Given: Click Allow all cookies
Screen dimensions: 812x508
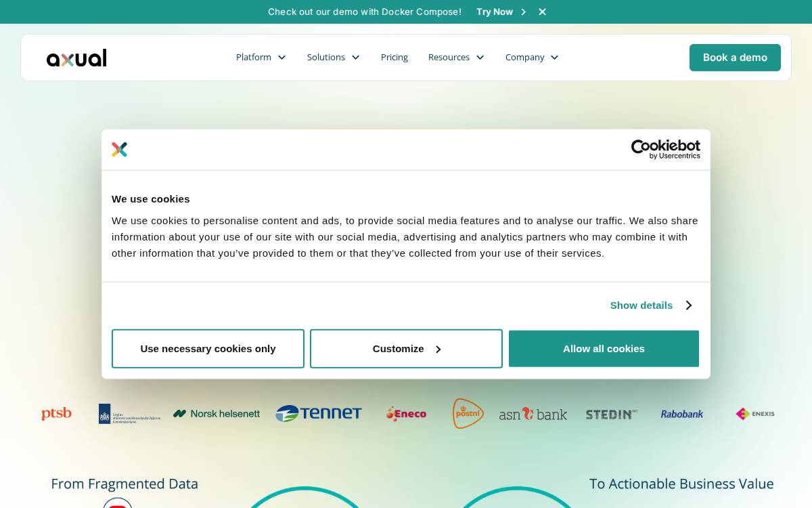Looking at the screenshot, I should 604,349.
